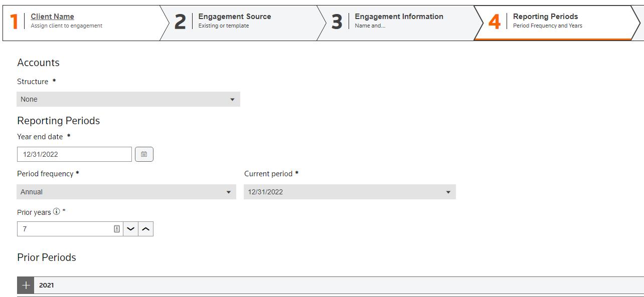The width and height of the screenshot is (644, 297).
Task: Expand the 2021 prior period with plus icon
Action: point(26,285)
